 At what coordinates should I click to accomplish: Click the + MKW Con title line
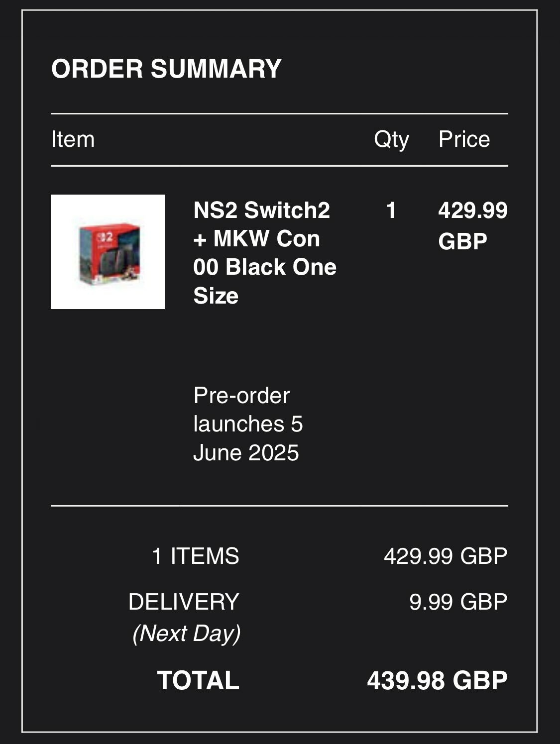[x=257, y=239]
